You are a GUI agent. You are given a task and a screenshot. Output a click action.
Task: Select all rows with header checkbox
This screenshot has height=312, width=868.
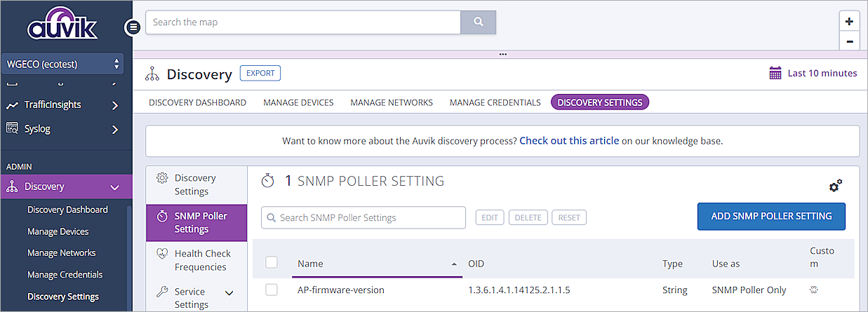click(272, 262)
